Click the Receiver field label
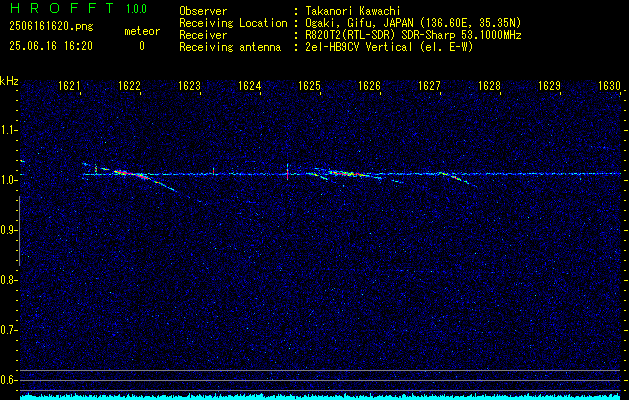Viewport: 629px width, 400px height. (x=203, y=35)
